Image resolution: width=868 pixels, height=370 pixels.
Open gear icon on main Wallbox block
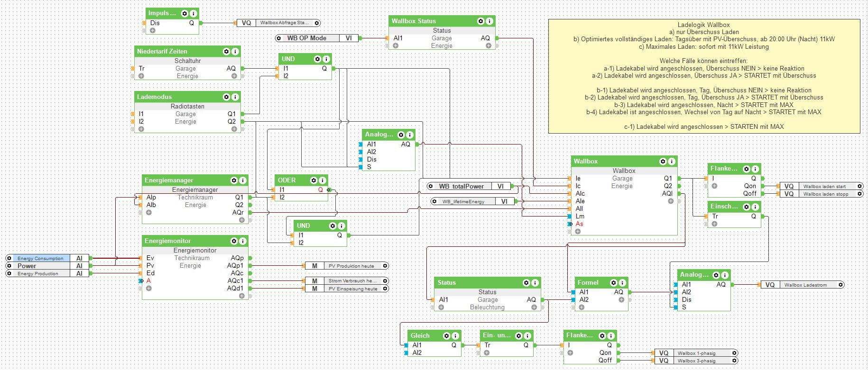click(x=663, y=161)
